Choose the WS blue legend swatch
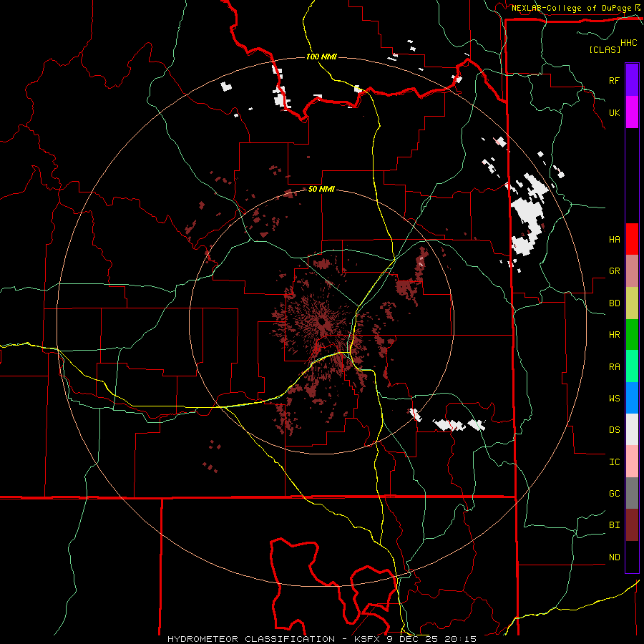644x644 pixels. coord(632,398)
